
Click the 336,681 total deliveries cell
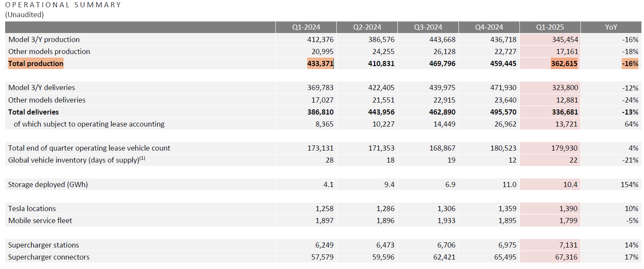coord(565,112)
